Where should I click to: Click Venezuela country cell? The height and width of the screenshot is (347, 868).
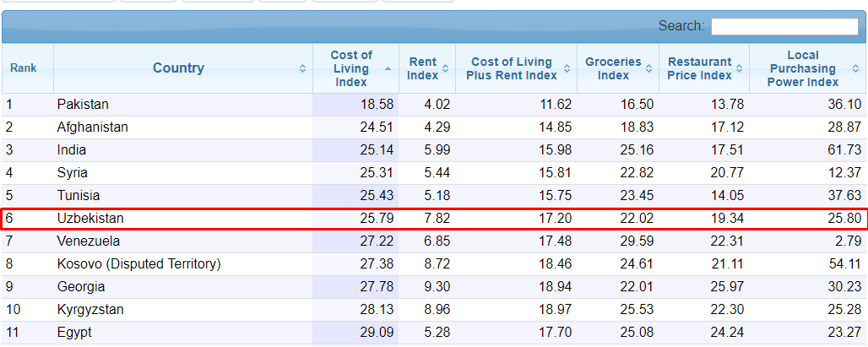pos(89,241)
